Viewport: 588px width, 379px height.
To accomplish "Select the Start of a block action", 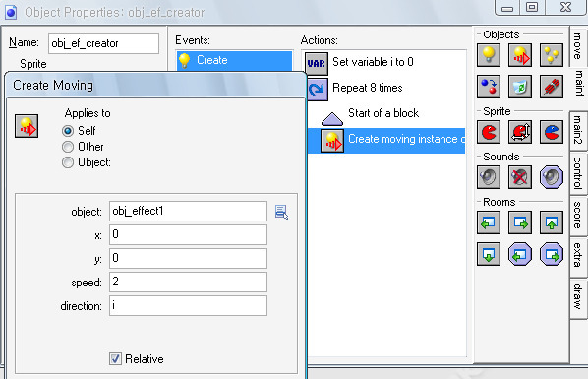I will point(386,114).
